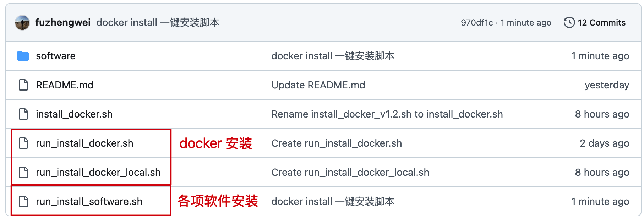Viewport: 644px width, 218px height.
Task: View the 12 Commits history
Action: tap(601, 23)
